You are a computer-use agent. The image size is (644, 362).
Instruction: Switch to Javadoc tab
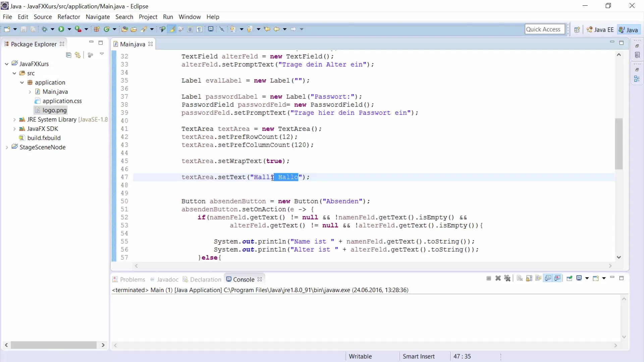tap(164, 279)
